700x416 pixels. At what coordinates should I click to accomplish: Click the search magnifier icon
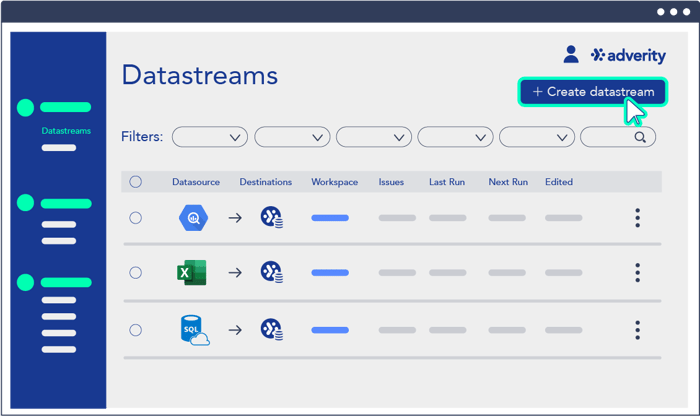640,137
